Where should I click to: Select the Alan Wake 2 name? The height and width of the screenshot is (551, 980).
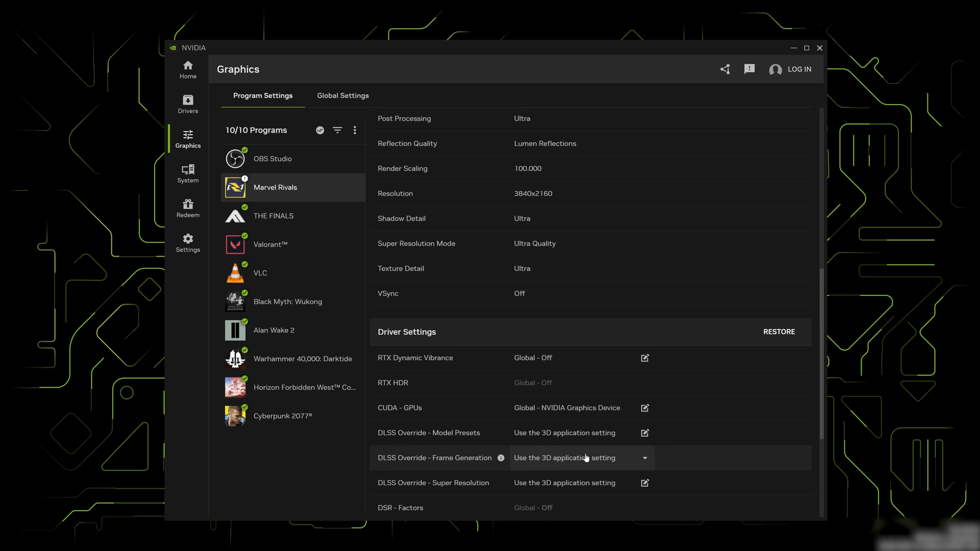(274, 330)
